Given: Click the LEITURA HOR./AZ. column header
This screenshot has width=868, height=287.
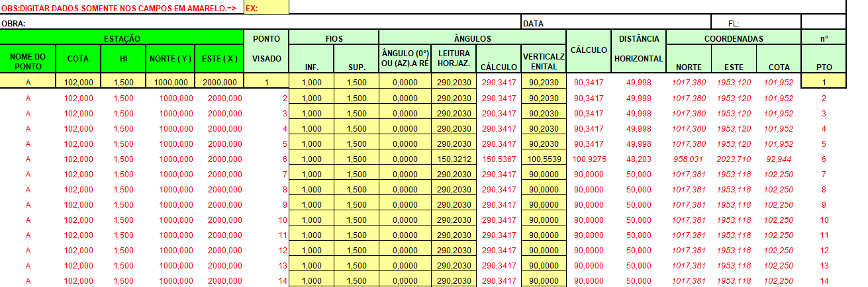Looking at the screenshot, I should click(454, 59).
